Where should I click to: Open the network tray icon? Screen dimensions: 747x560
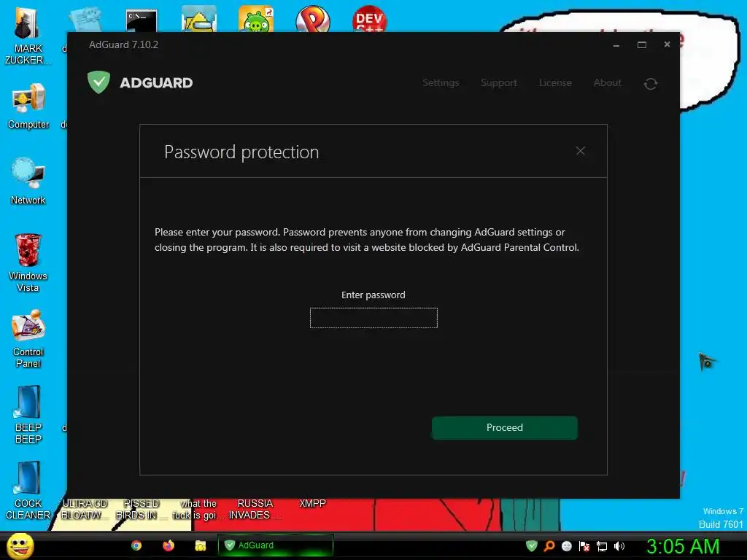point(602,546)
